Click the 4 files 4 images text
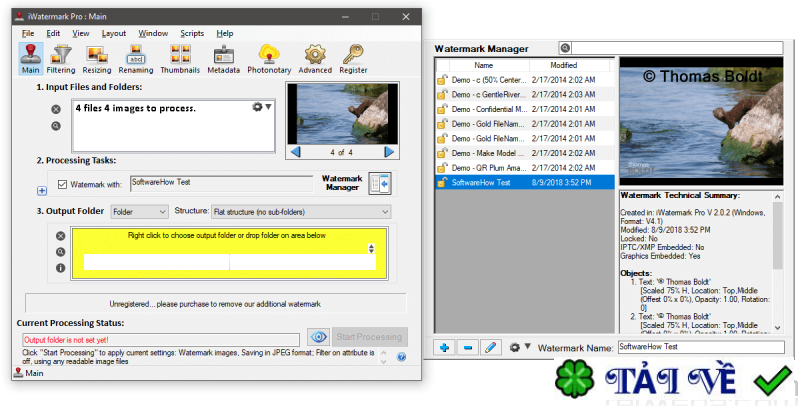 [136, 108]
